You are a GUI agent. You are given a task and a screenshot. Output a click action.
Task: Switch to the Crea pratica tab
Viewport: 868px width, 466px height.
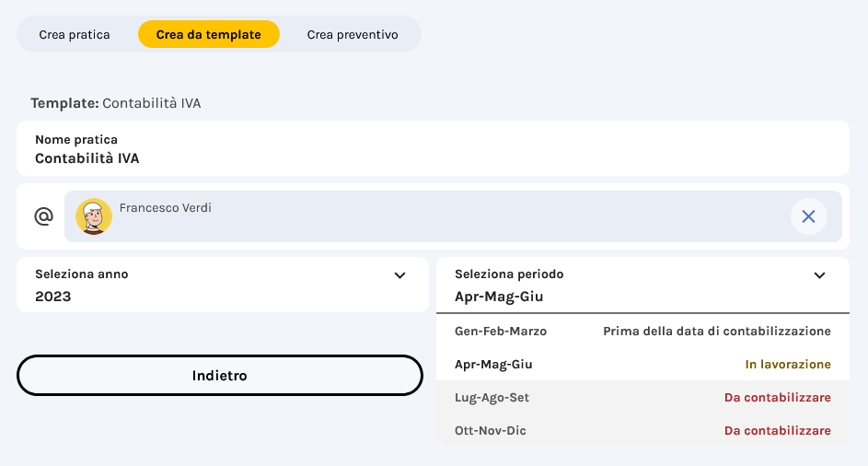[x=75, y=35]
